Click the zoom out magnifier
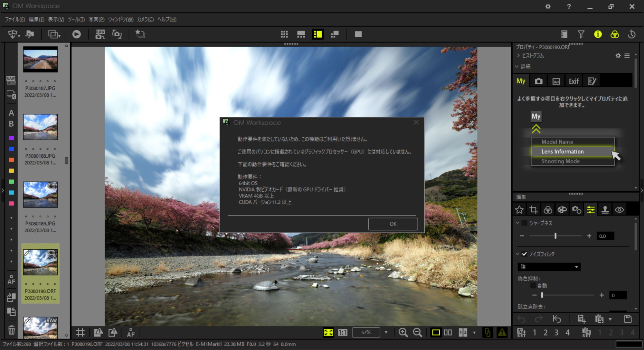Viewport: 644px width, 350px height. (x=417, y=332)
